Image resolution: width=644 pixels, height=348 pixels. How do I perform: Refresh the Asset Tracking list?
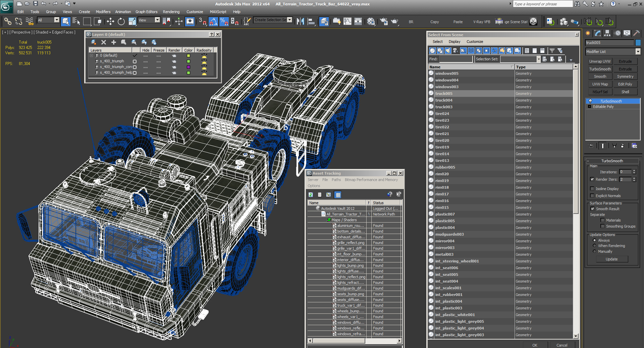coord(311,194)
